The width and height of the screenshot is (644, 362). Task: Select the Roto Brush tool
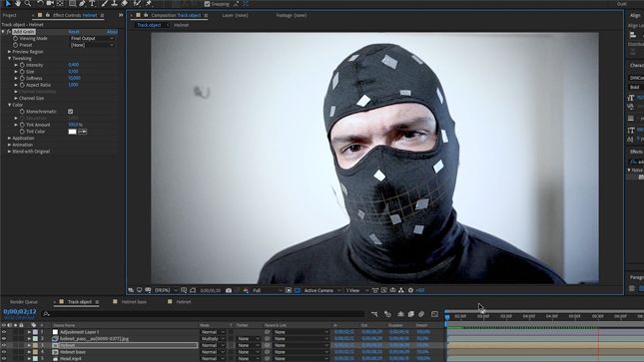pyautogui.click(x=137, y=3)
